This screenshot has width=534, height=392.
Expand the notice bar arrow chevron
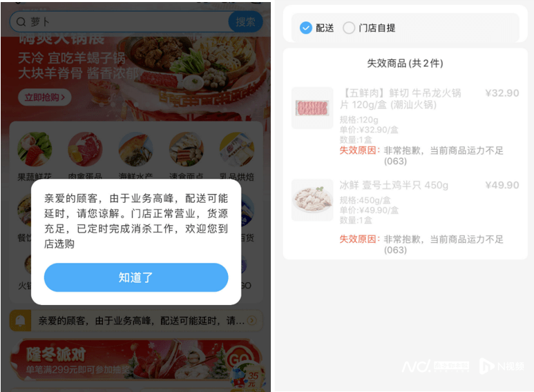click(x=252, y=320)
